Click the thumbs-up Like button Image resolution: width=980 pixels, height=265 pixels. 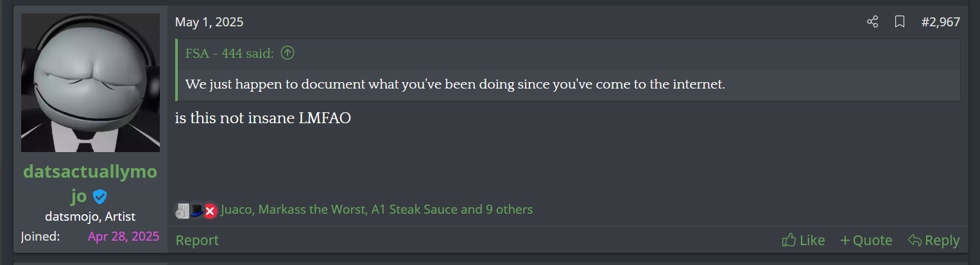click(x=803, y=240)
